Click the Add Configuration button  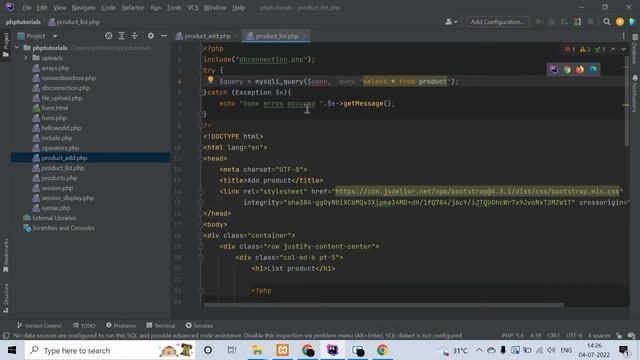498,22
